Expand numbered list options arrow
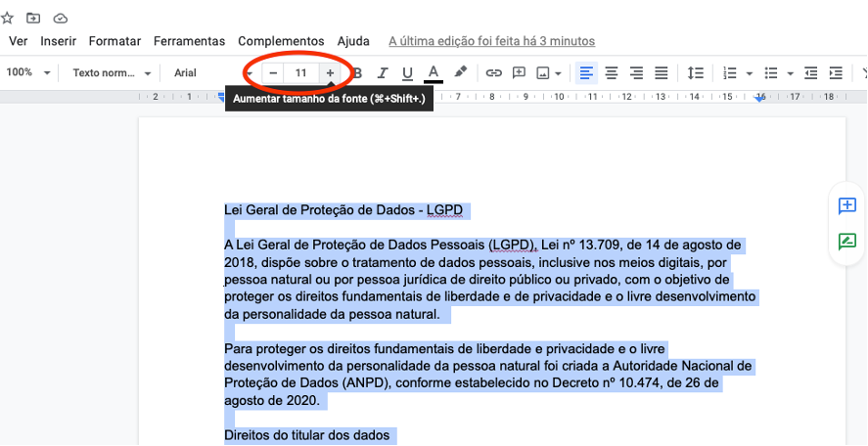This screenshot has height=446, width=868. point(749,73)
